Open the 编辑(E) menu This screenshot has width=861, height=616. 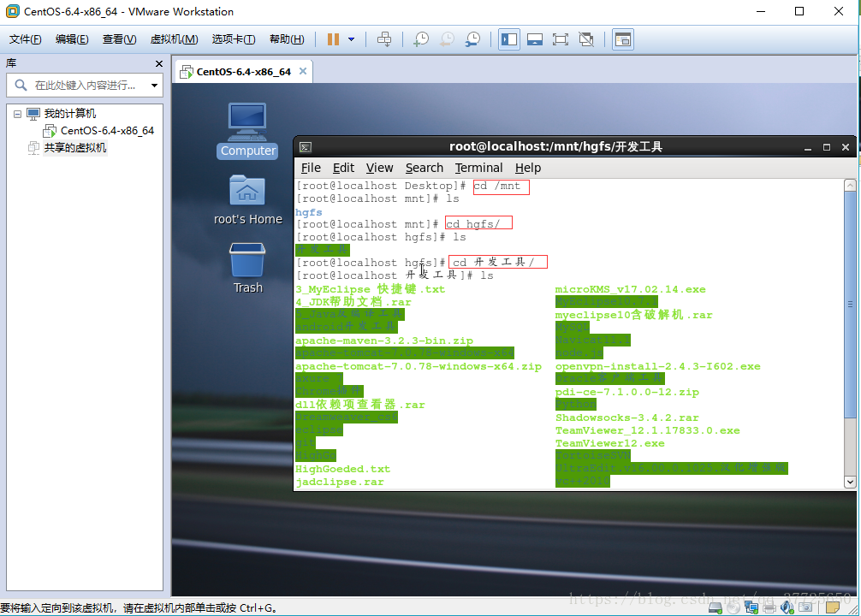(x=72, y=39)
